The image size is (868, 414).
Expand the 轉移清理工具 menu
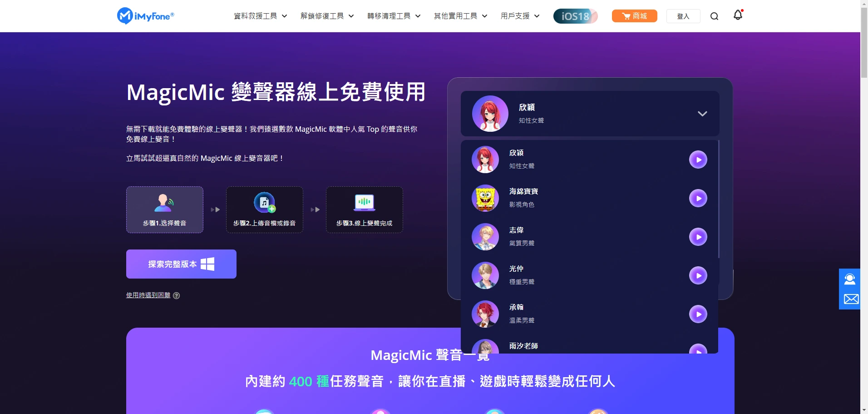tap(394, 16)
